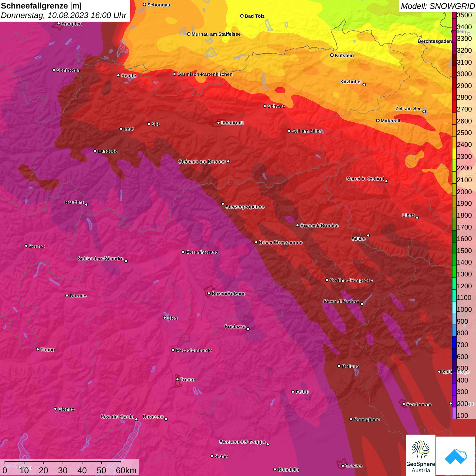Click the GeoSphere Austria logo
Viewport: 476px width, 476px height.
(x=421, y=455)
